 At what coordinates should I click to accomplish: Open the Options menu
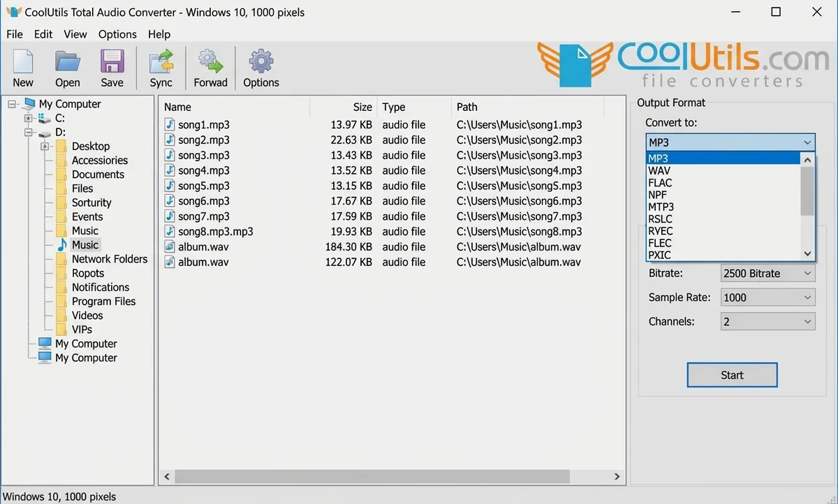click(x=117, y=34)
